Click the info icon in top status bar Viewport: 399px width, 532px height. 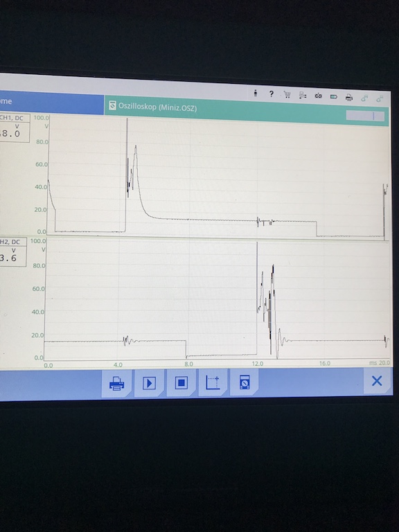tap(256, 93)
